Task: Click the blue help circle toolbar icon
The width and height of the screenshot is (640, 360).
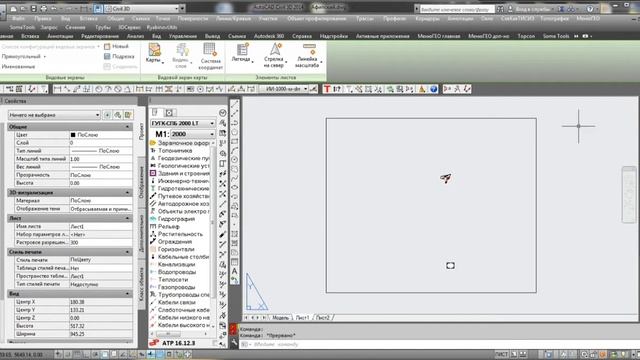Action: (x=433, y=89)
